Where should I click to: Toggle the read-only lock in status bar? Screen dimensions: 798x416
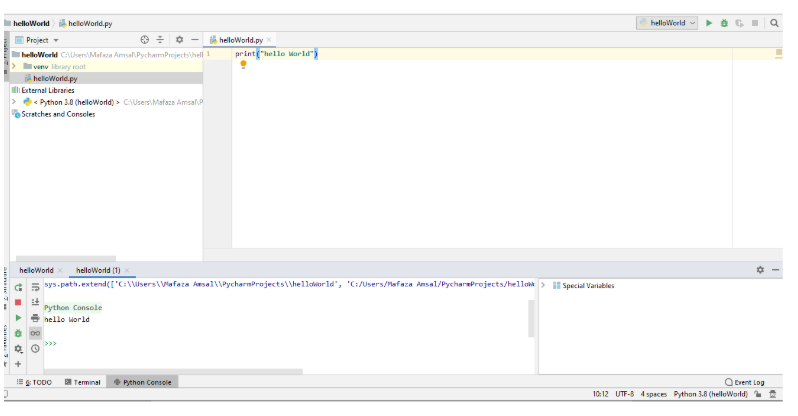pos(758,394)
